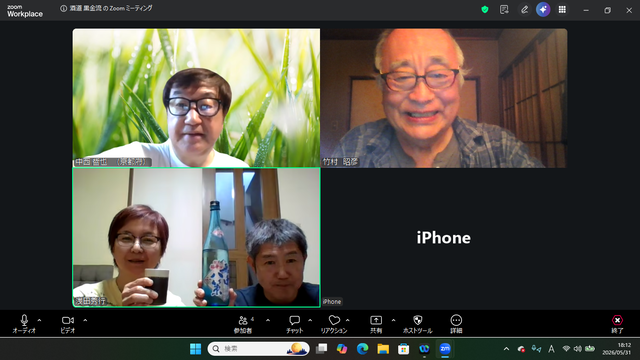Select the iPhone participant tile
The image size is (640, 360).
pyautogui.click(x=444, y=237)
